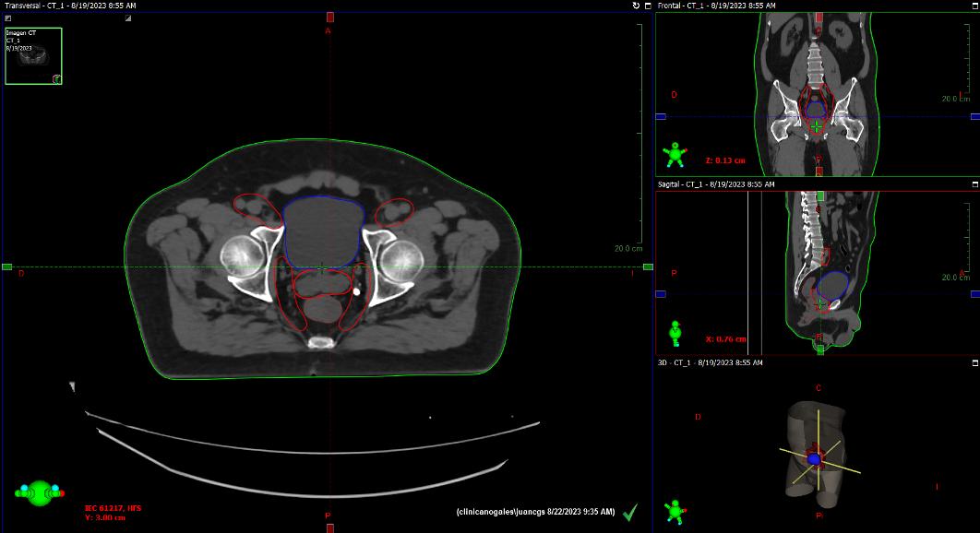
Task: Click the left blue plane handle in Sagital view
Action: point(661,293)
